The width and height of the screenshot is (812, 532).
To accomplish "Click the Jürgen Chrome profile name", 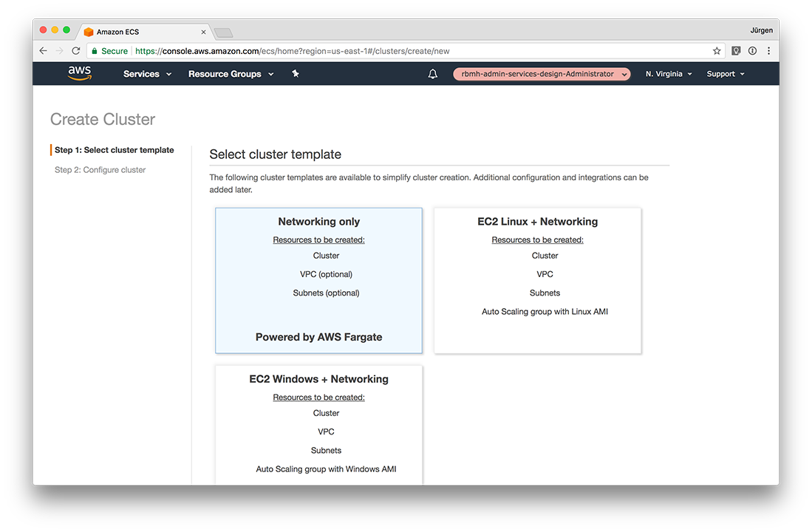I will pyautogui.click(x=761, y=30).
